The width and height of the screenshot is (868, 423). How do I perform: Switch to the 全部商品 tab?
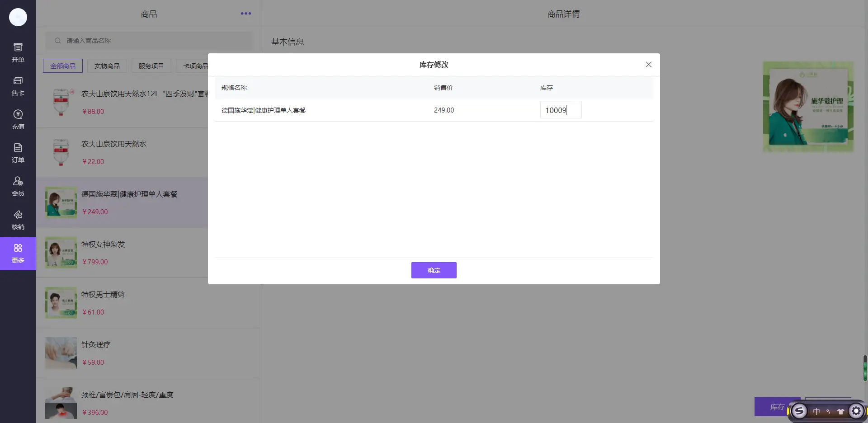click(x=63, y=66)
